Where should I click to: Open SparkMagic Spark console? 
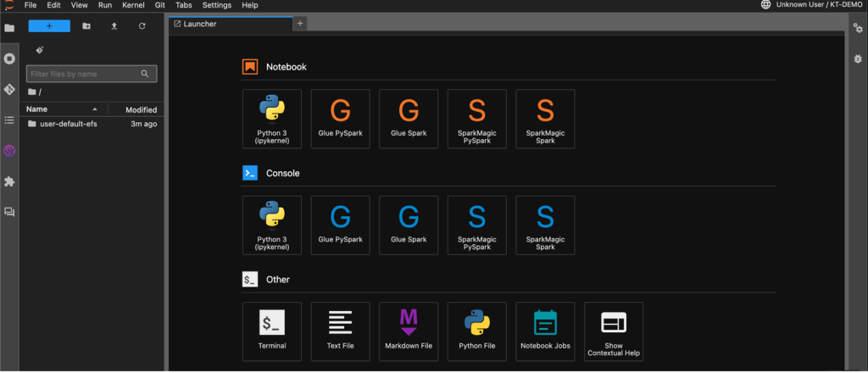coord(545,225)
